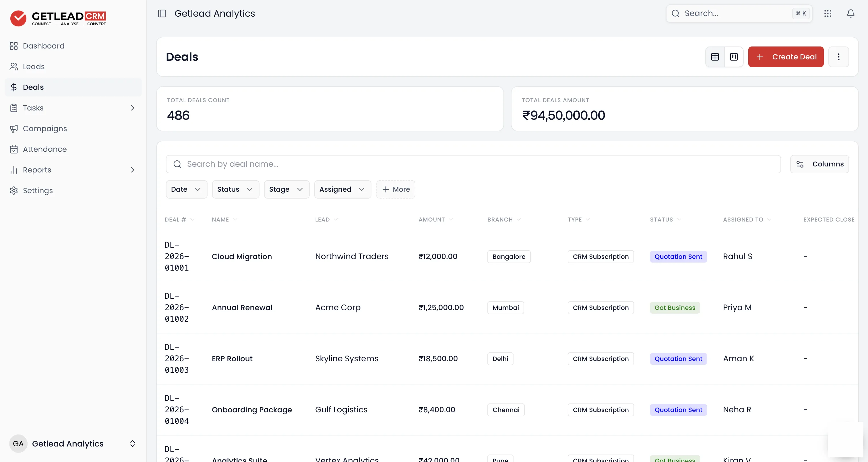This screenshot has width=868, height=462.
Task: Click Quotation Sent badge for Cloud Migration
Action: (678, 257)
